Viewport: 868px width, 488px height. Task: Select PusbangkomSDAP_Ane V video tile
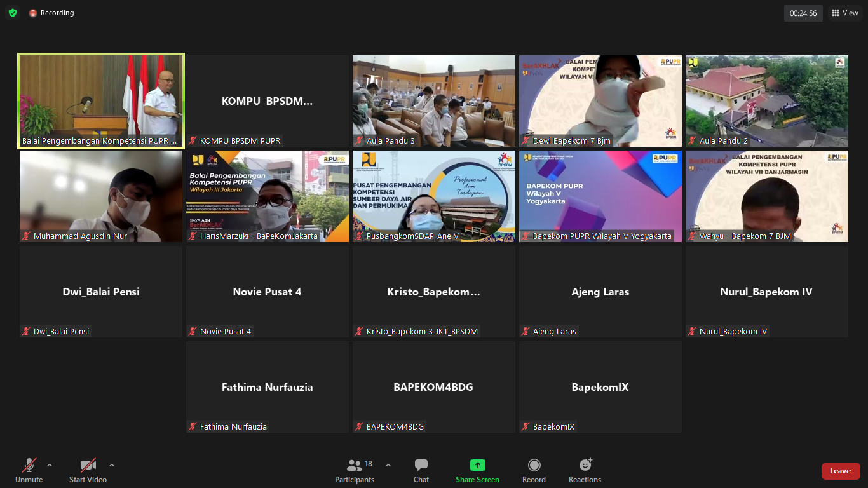pyautogui.click(x=434, y=196)
